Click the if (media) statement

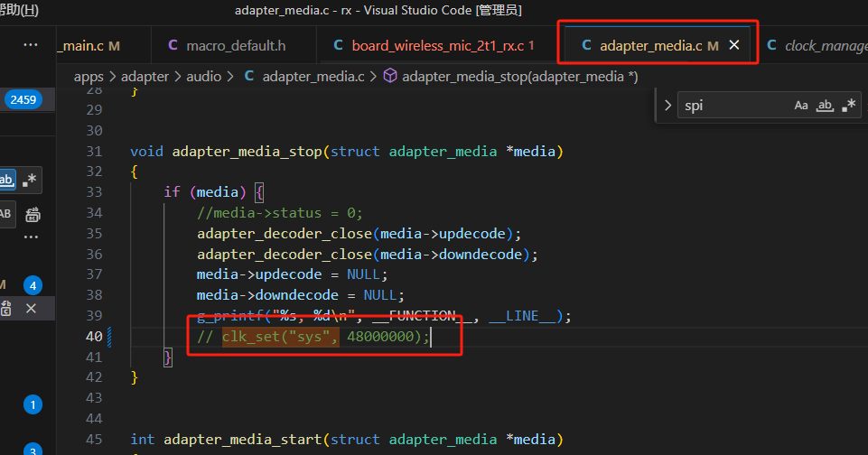(x=214, y=192)
